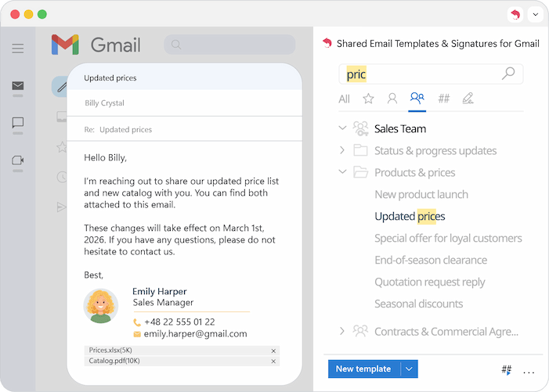Select the New product launch template
Screen dimensions: 549x392
point(421,194)
